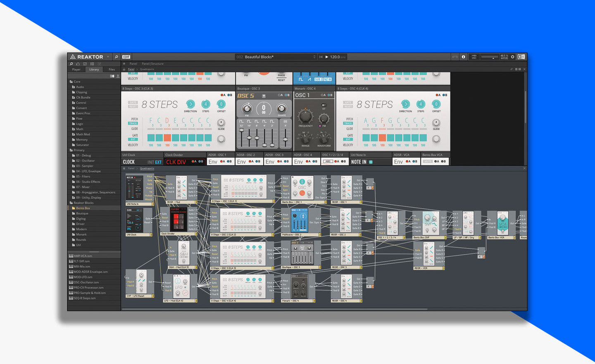Click the Direction knob on 8 Steps OSC 3
This screenshot has height=364, width=595.
point(190,104)
